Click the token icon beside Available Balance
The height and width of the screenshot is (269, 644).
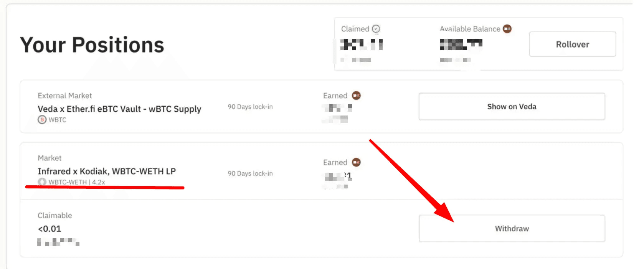click(507, 29)
